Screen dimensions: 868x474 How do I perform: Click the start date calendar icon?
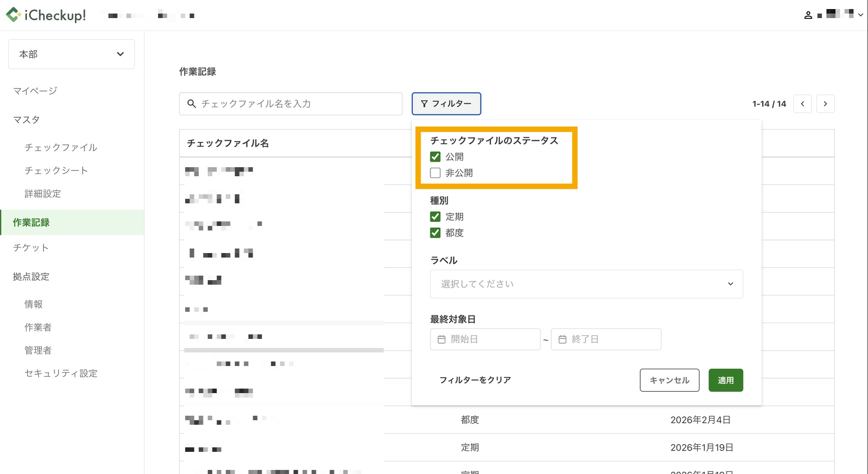coord(441,339)
